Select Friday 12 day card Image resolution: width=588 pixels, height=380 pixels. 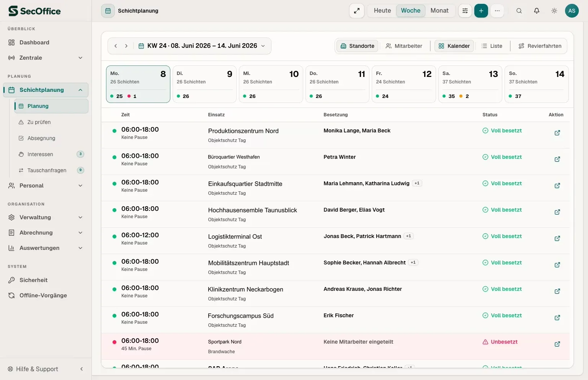[403, 84]
